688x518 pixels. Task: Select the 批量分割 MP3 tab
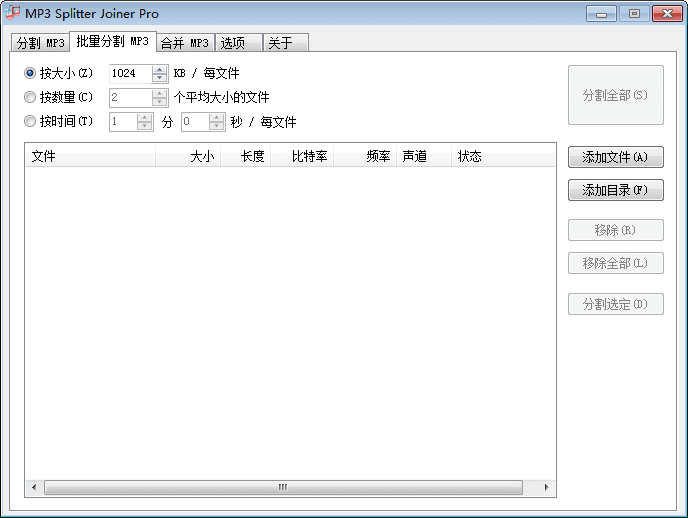[x=113, y=41]
